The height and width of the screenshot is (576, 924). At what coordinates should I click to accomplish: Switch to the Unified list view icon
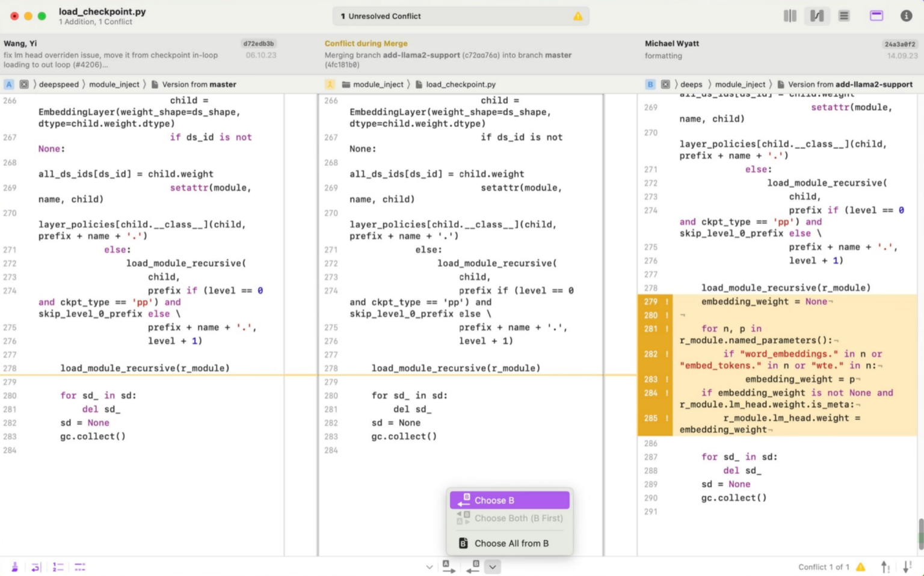click(x=844, y=16)
